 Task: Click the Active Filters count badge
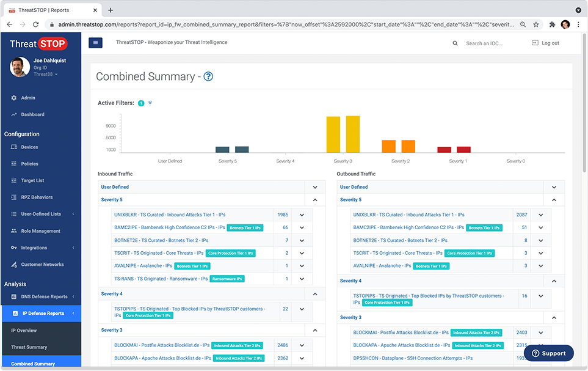(x=141, y=103)
